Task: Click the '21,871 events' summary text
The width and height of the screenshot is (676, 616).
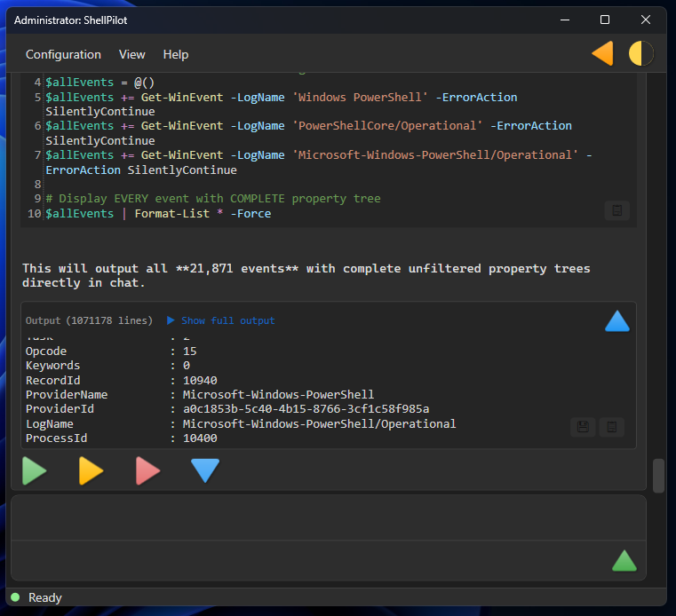Action: 237,268
